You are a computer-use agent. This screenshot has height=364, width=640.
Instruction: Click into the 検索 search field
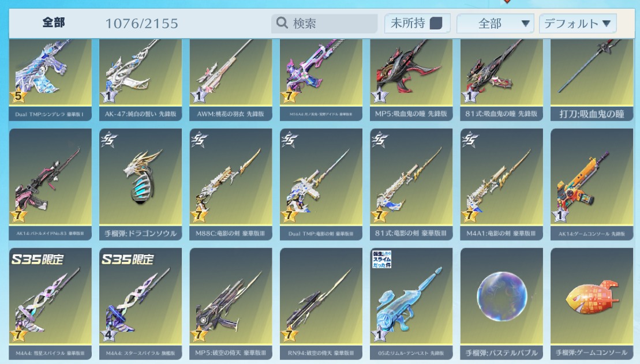coord(324,23)
